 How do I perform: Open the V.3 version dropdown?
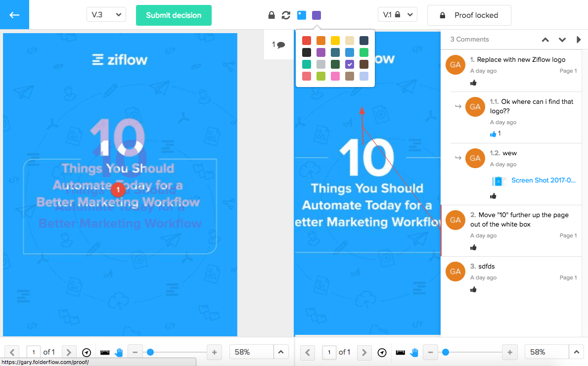[106, 15]
